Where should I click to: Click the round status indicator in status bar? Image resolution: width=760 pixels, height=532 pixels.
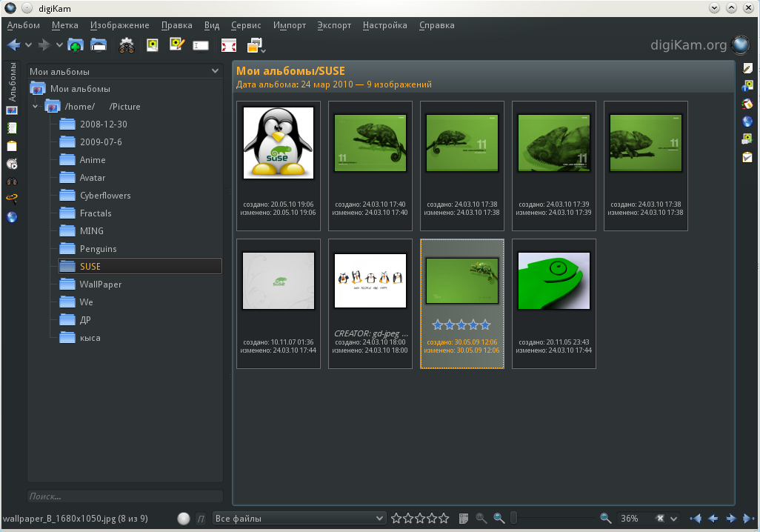tap(184, 519)
